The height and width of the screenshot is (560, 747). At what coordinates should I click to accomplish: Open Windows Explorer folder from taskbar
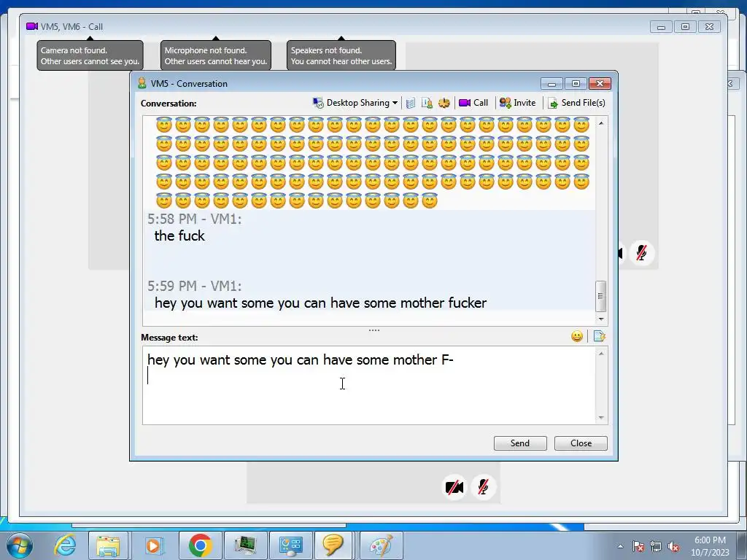pyautogui.click(x=108, y=545)
